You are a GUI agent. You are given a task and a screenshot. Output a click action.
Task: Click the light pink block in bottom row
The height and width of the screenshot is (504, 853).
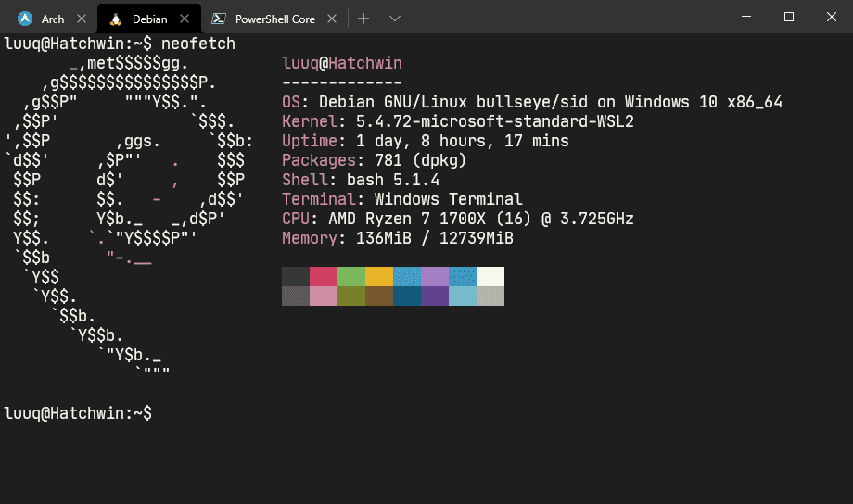[x=323, y=296]
